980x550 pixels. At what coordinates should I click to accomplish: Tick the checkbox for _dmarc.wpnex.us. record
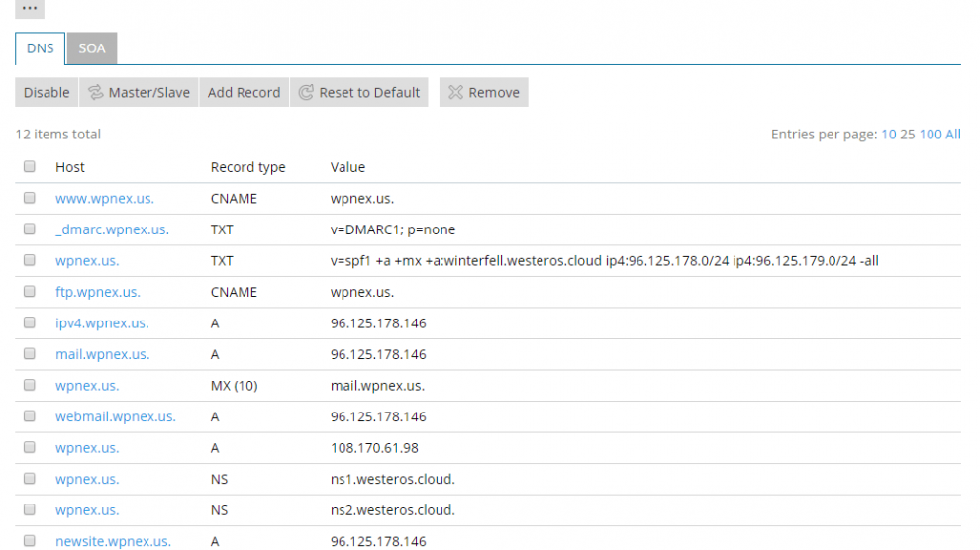coord(30,229)
